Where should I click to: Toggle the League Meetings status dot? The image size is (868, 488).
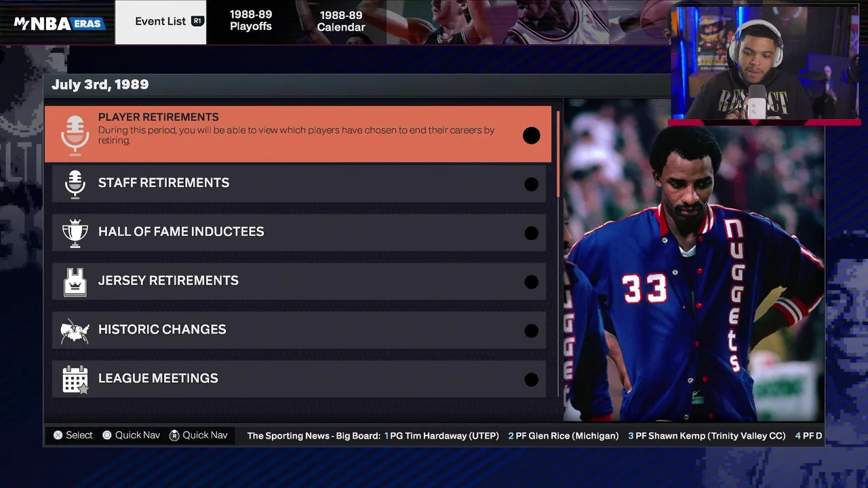[532, 380]
